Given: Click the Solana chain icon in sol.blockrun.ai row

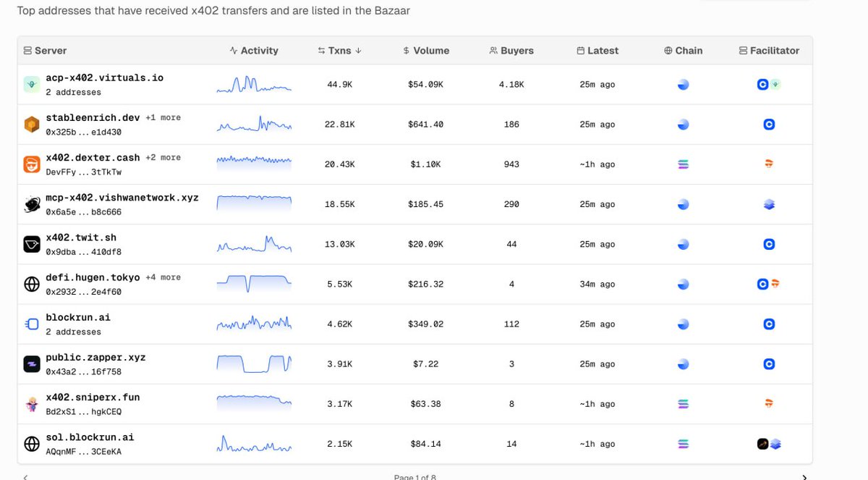Looking at the screenshot, I should click(683, 444).
